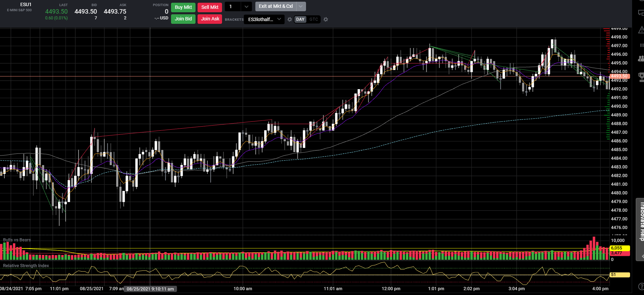Click the yellow 6,055 volume tag
The height and width of the screenshot is (295, 644).
coord(620,248)
